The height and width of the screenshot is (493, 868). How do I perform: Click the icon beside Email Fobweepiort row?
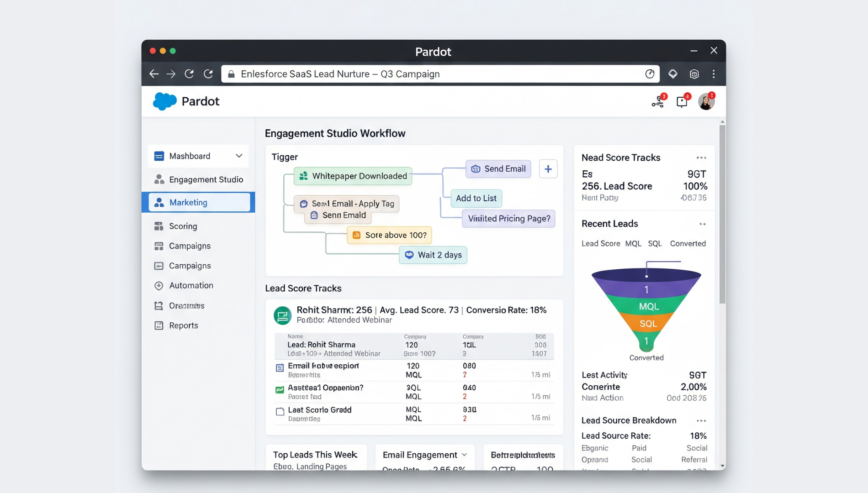[x=280, y=368]
